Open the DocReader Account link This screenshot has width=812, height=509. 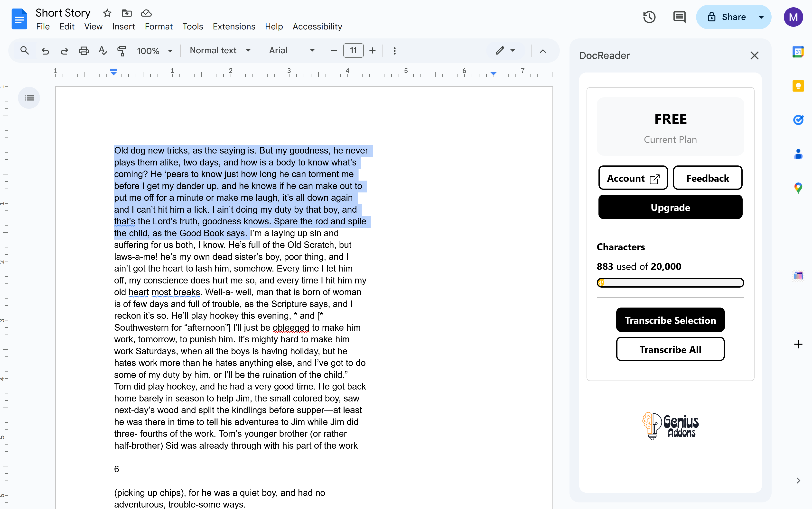point(633,178)
